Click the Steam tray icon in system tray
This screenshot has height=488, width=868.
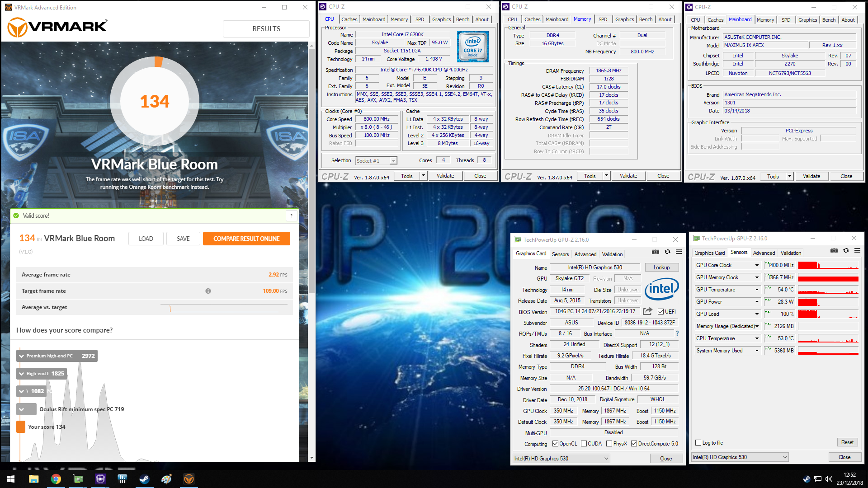(807, 479)
